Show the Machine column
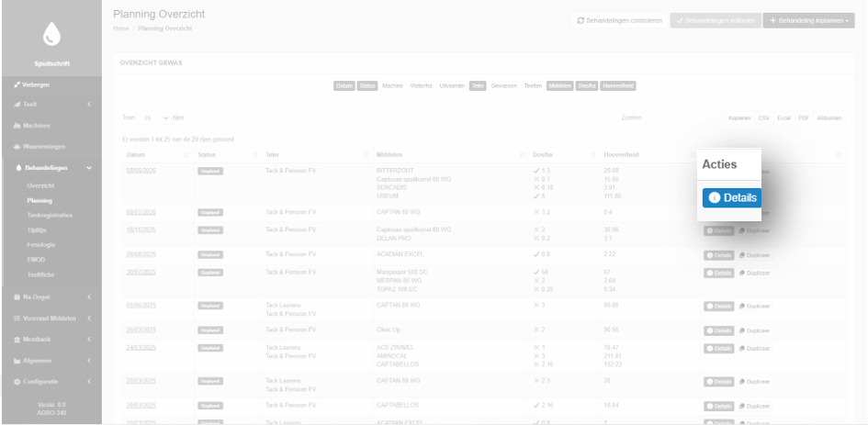 [x=392, y=85]
